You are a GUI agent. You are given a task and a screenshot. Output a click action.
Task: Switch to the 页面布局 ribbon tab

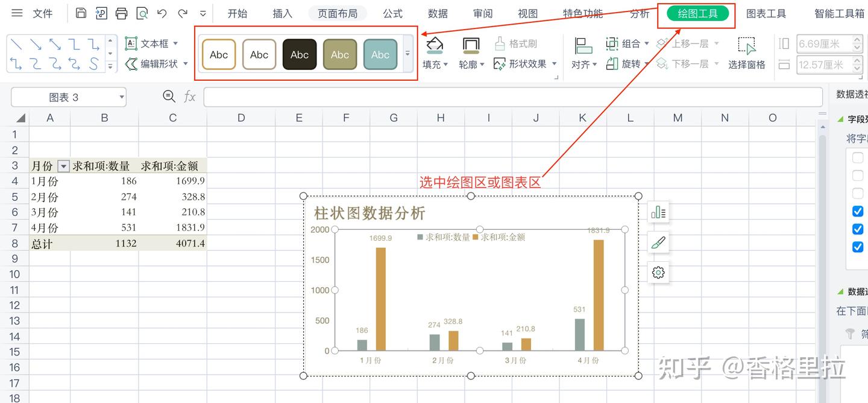coord(338,13)
